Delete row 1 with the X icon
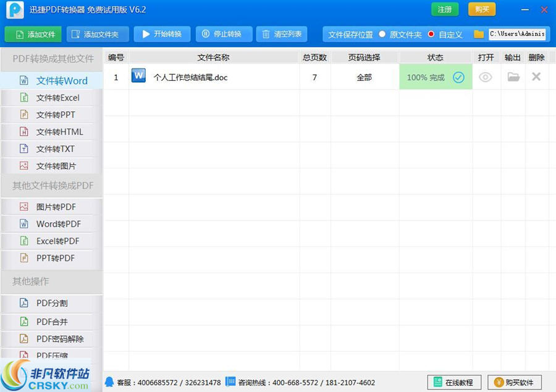This screenshot has height=392, width=556. click(x=536, y=77)
